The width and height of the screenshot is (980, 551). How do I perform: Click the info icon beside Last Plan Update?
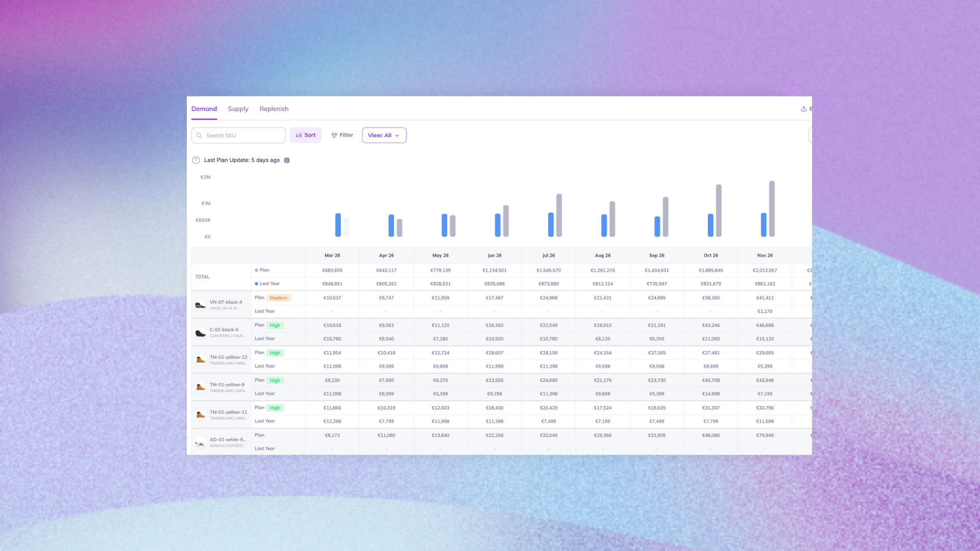287,160
